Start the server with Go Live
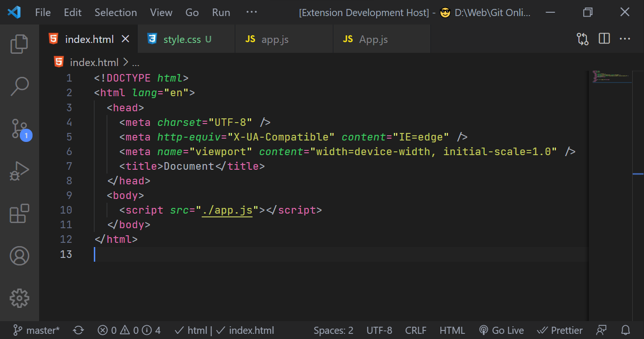Viewport: 644px width, 339px height. tap(501, 331)
